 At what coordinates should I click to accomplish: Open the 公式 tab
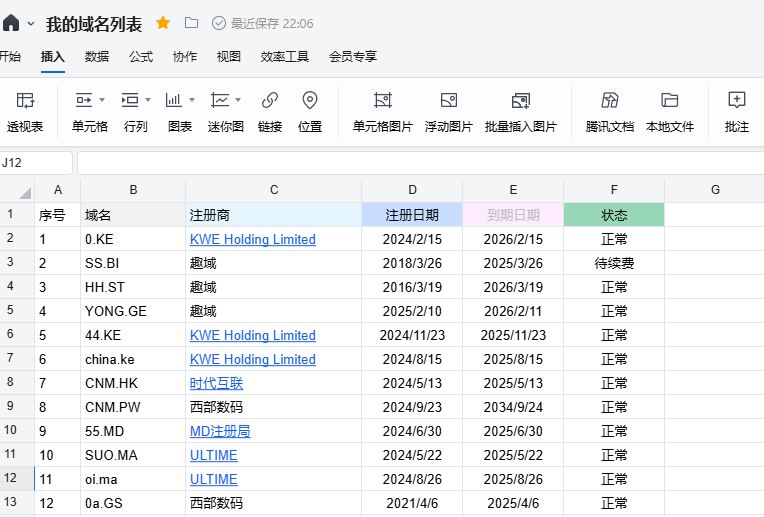coord(141,57)
